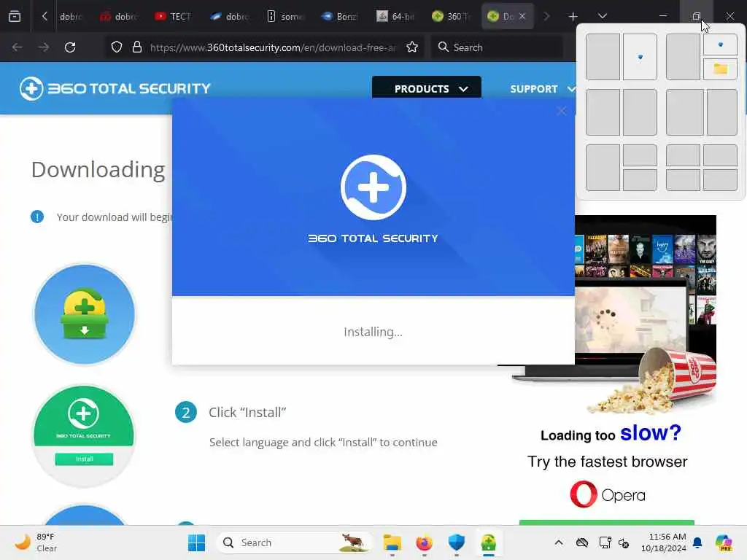Open the notifications bell
This screenshot has width=747, height=560.
tap(698, 542)
